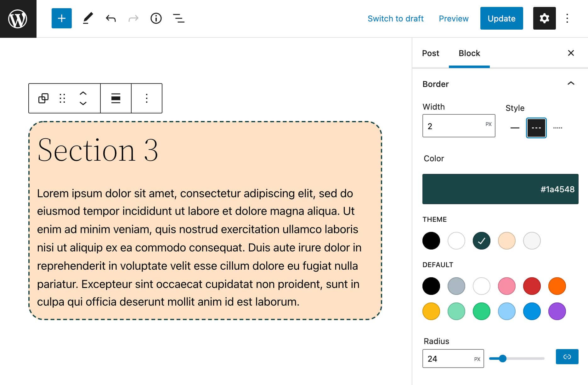Open the post Details info icon
Screen dimensions: 588x385
[x=156, y=18]
